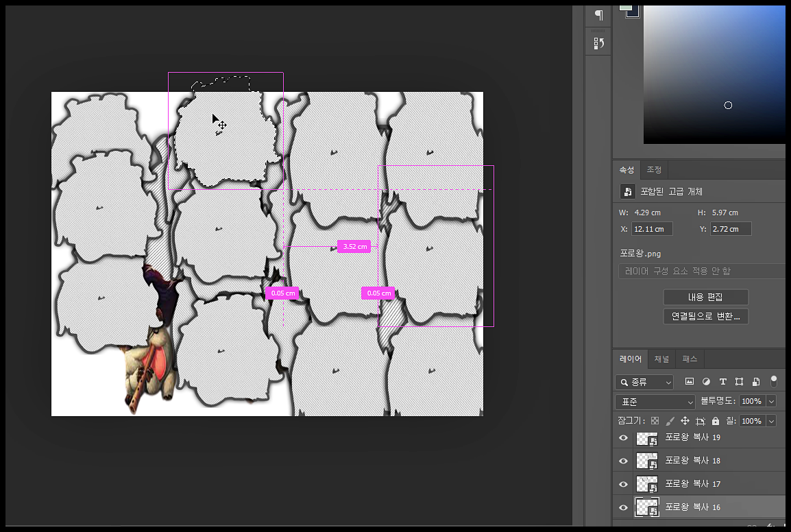Expand the 불투명도 opacity slider arrow

(771, 401)
